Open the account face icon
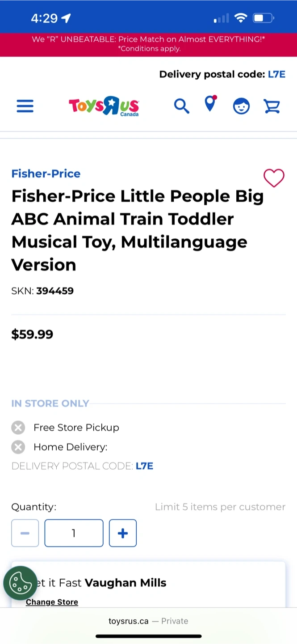The width and height of the screenshot is (297, 644). [241, 106]
